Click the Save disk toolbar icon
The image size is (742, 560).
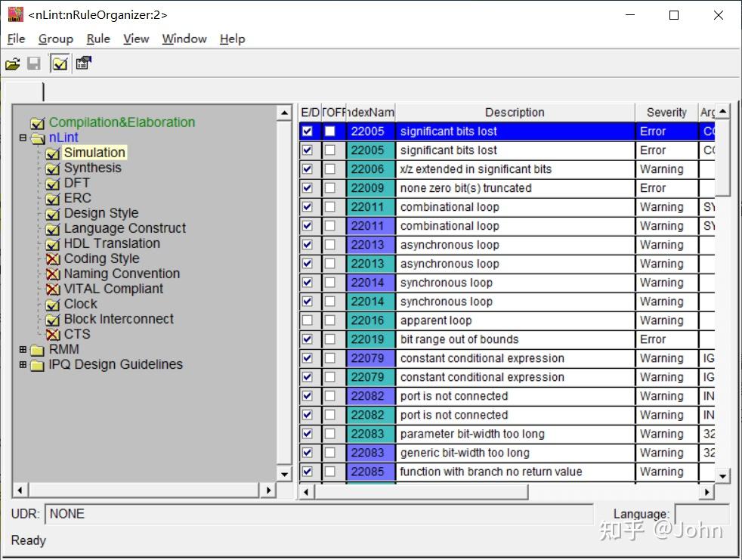click(34, 64)
